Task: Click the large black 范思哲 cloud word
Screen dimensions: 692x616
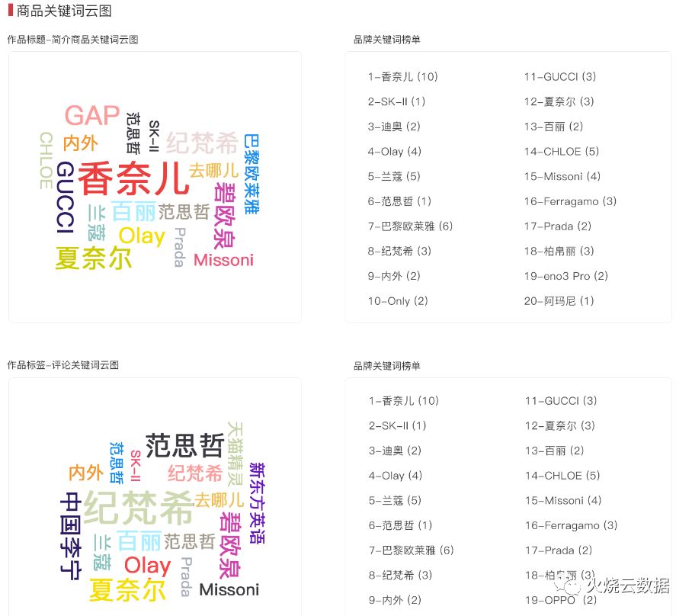Action: pyautogui.click(x=185, y=445)
